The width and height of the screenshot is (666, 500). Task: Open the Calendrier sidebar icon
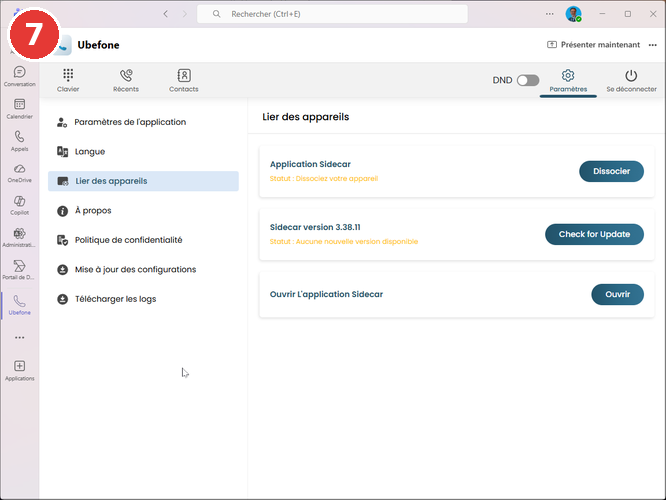point(20,109)
